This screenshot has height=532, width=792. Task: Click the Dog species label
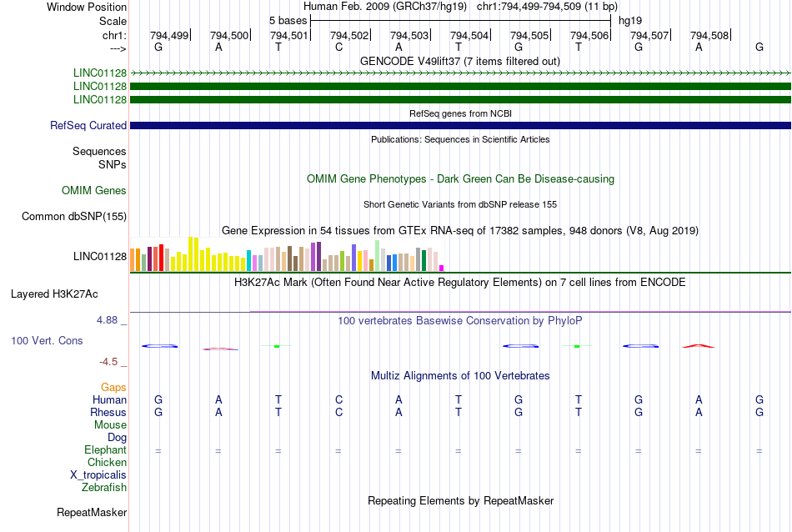point(117,438)
